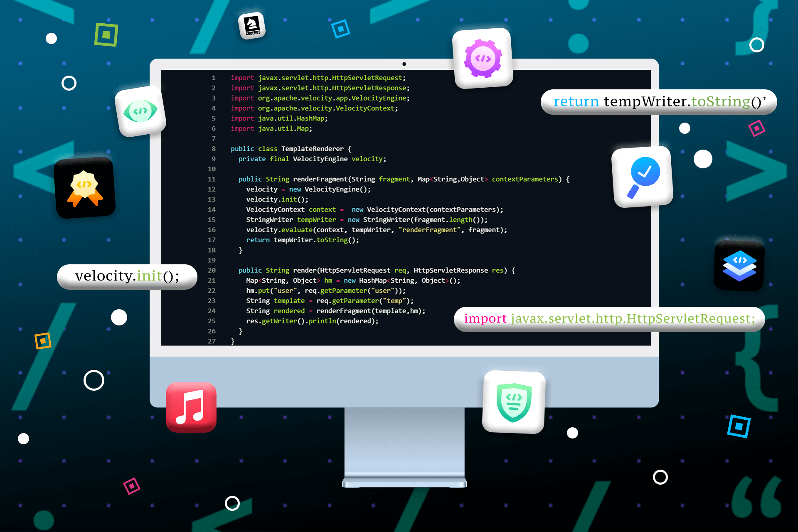Click the blue layered code stack icon
Viewport: 798px width, 532px height.
point(739,266)
